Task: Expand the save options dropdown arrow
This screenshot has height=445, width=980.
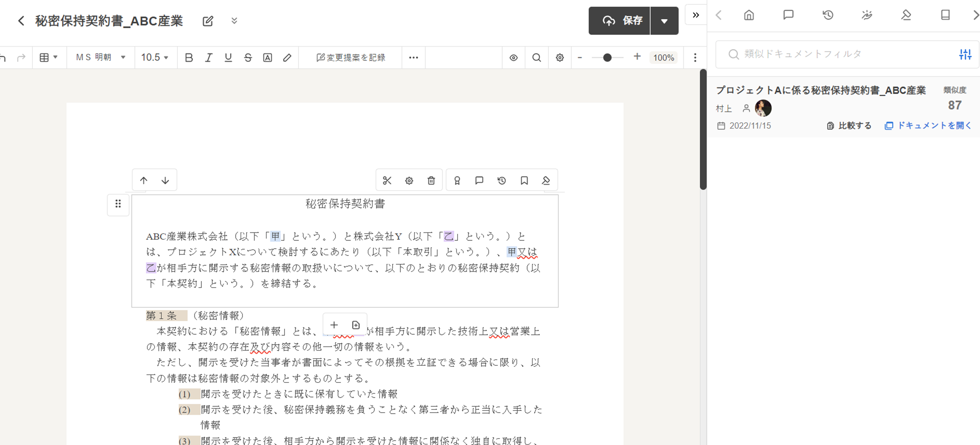Action: pyautogui.click(x=664, y=21)
